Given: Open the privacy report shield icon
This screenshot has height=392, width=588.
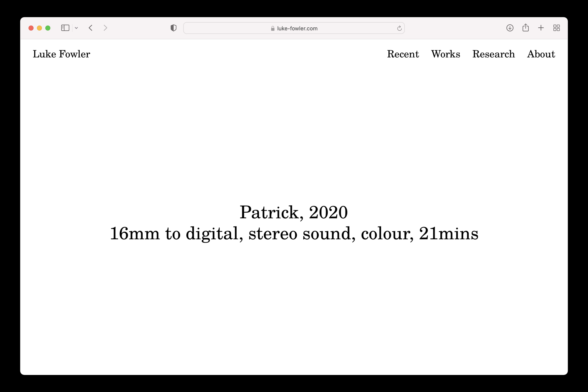Looking at the screenshot, I should (x=173, y=28).
